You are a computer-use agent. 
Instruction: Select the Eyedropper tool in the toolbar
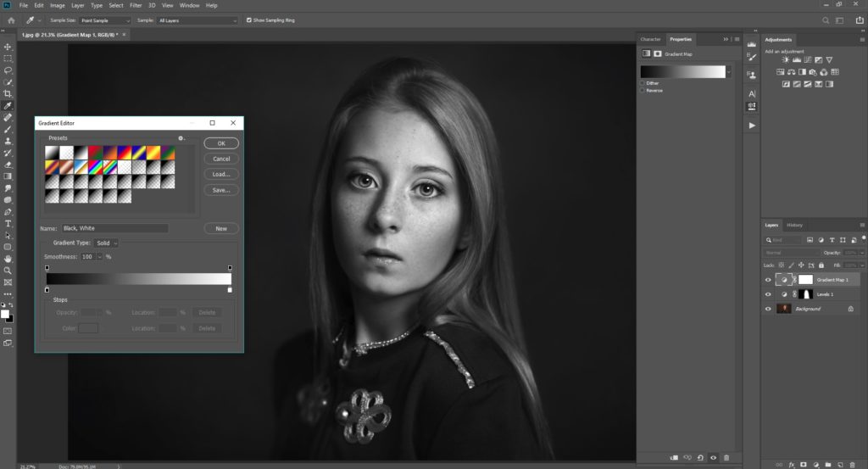[8, 106]
